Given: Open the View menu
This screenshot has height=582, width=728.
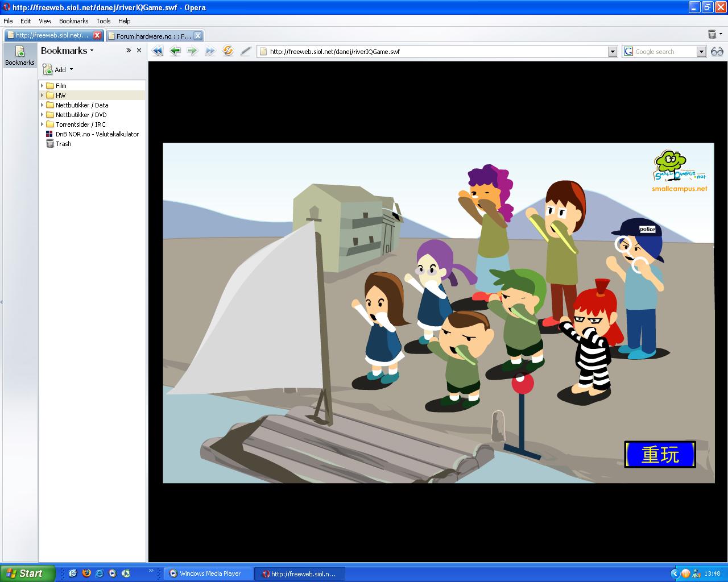Looking at the screenshot, I should pos(45,21).
